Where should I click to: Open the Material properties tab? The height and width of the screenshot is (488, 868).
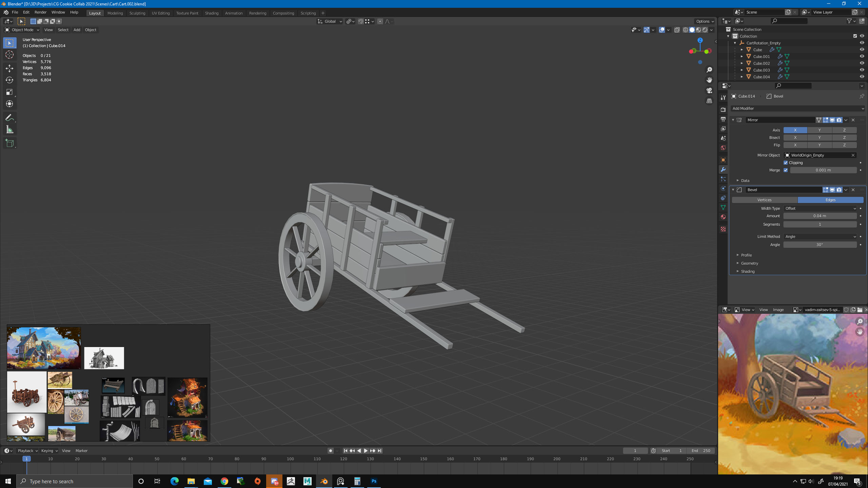click(723, 217)
